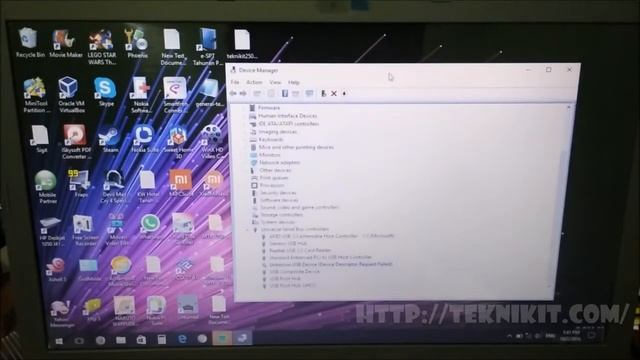This screenshot has width=640, height=360.
Task: Select the Skype desktop shortcut
Action: point(106,92)
